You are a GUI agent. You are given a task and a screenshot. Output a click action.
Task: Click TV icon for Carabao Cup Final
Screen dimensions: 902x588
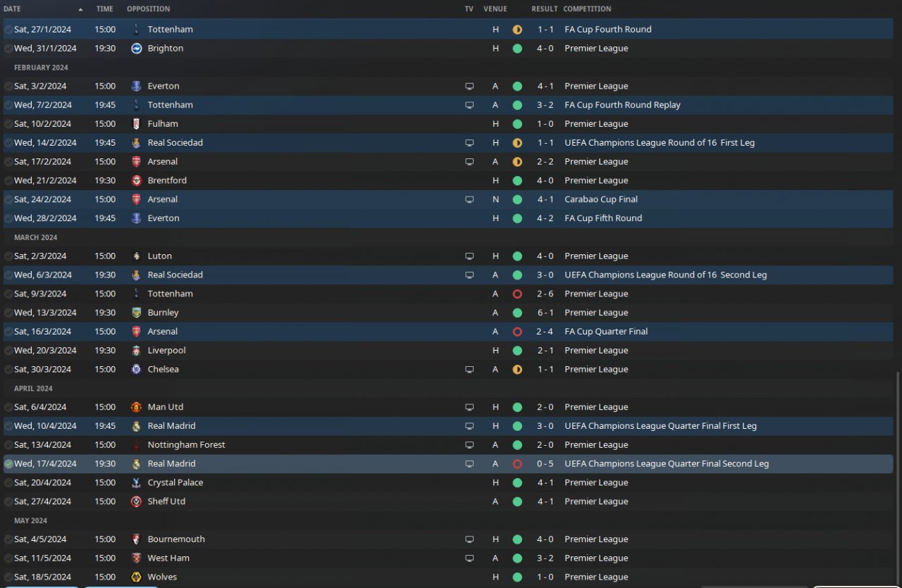point(469,199)
